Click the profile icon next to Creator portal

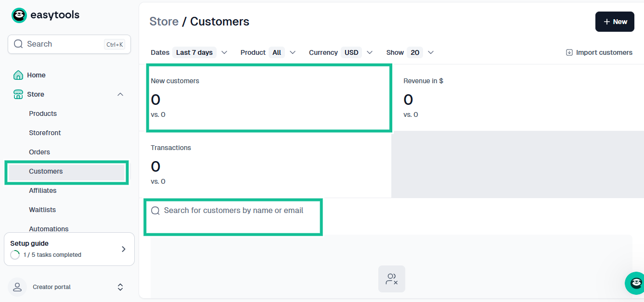17,287
